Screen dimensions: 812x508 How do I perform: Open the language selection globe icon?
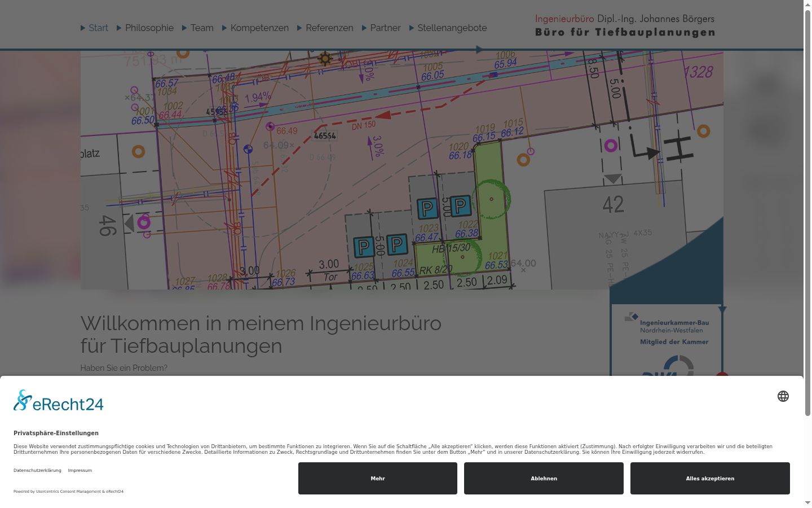(783, 396)
